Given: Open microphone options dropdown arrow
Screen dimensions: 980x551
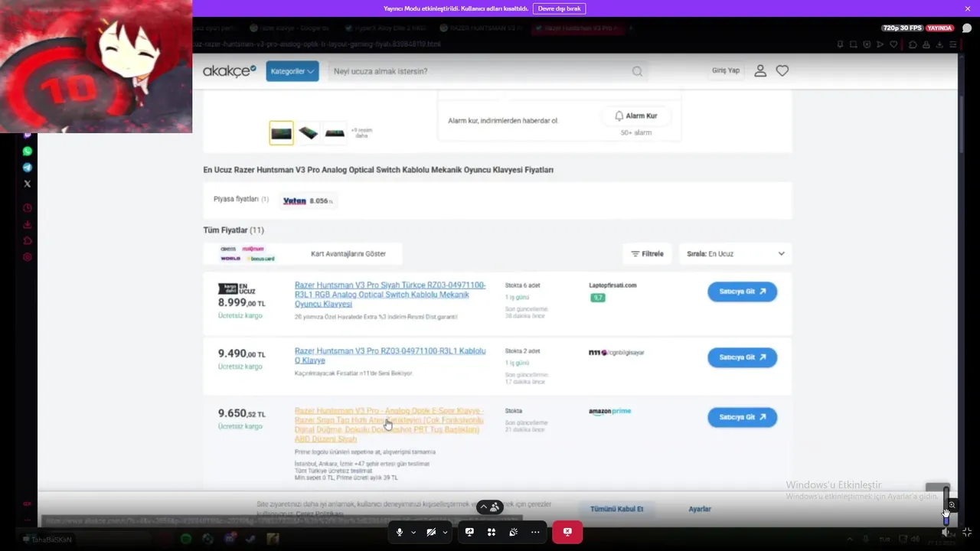Looking at the screenshot, I should coord(413,532).
